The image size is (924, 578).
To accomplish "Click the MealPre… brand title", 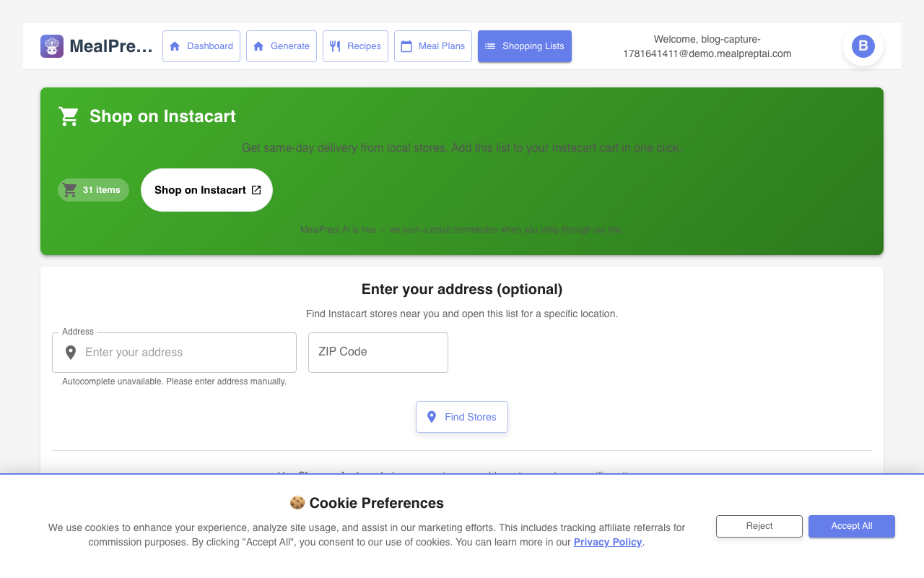I will 111,46.
